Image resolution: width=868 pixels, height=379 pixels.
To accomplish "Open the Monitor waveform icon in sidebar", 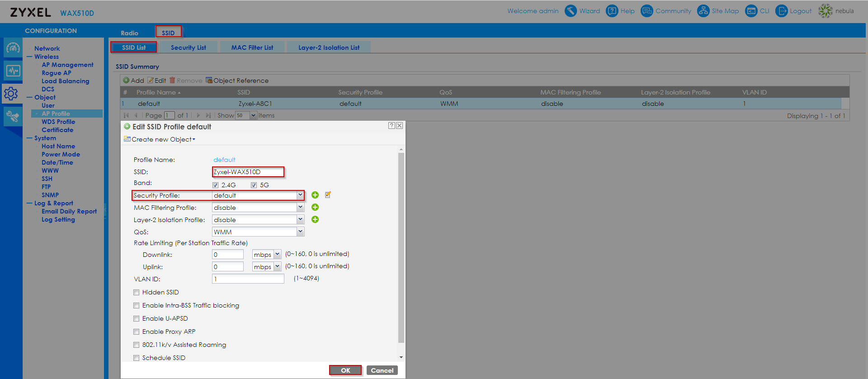I will pos(13,71).
